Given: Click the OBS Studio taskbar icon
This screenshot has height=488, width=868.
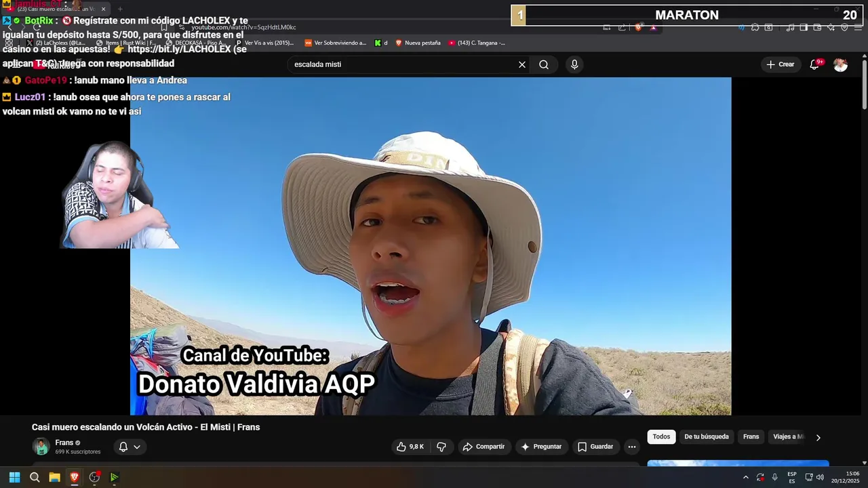Looking at the screenshot, I should click(x=94, y=477).
